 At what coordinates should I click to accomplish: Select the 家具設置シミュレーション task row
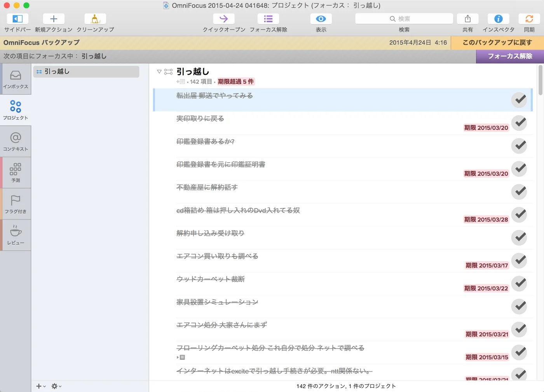click(343, 306)
